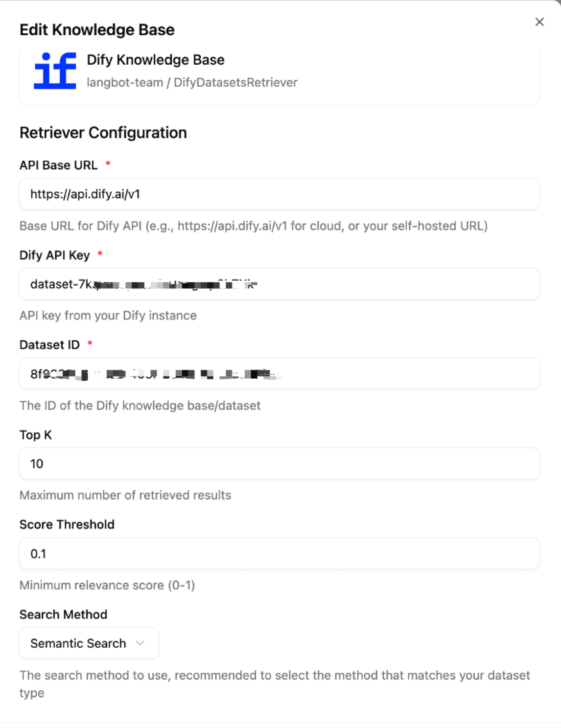The image size is (561, 728).
Task: Close the Edit Knowledge Base dialog
Action: pos(539,22)
